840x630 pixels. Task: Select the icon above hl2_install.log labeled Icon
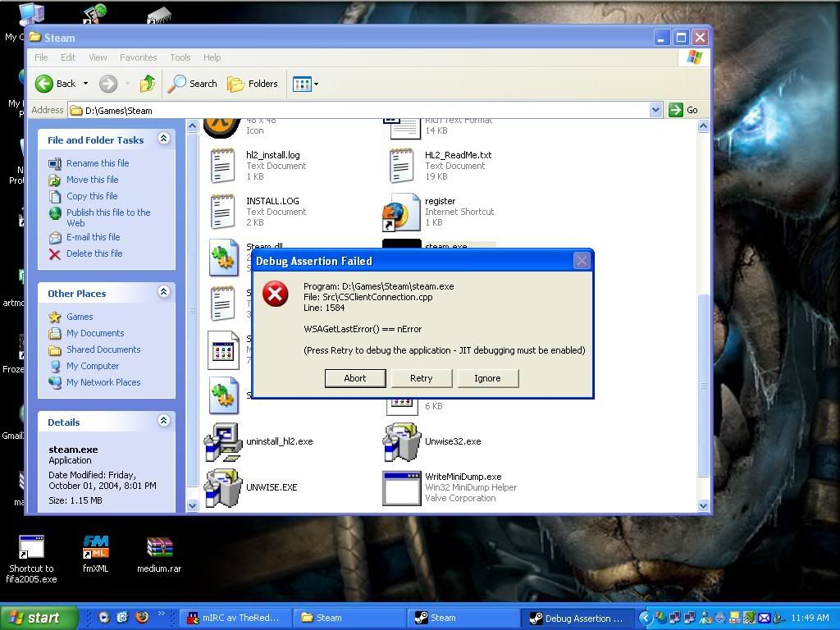[x=221, y=128]
